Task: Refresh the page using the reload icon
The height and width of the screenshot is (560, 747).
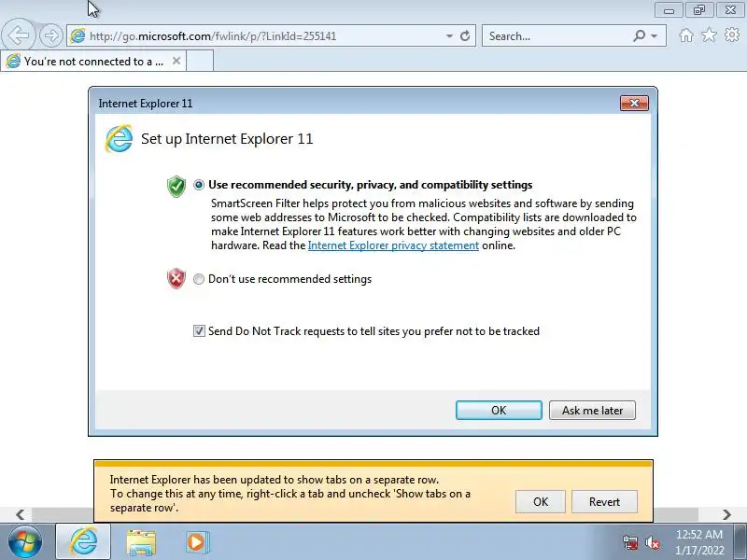Action: 465,35
